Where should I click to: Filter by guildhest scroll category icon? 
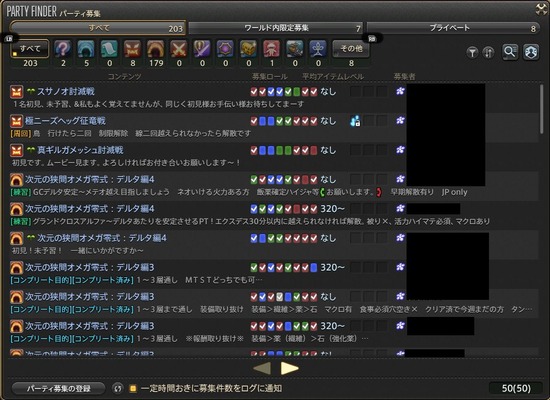tap(109, 49)
